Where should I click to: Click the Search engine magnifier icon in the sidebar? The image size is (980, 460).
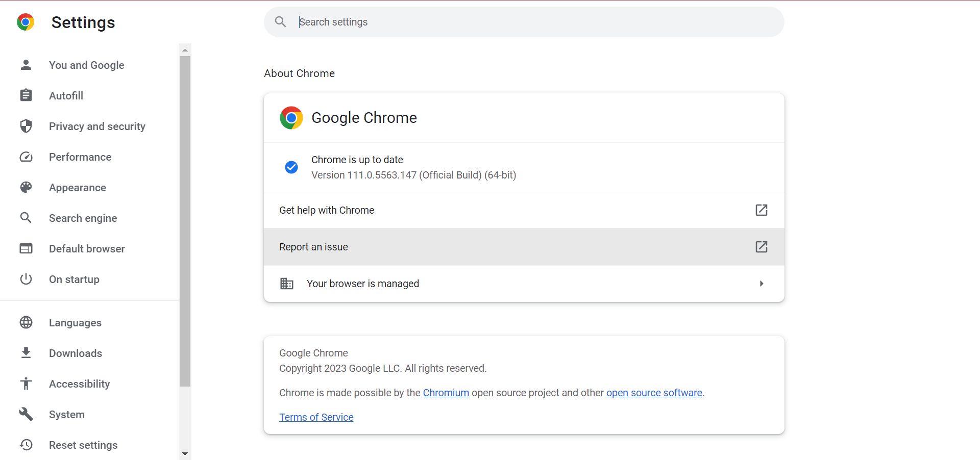point(26,218)
